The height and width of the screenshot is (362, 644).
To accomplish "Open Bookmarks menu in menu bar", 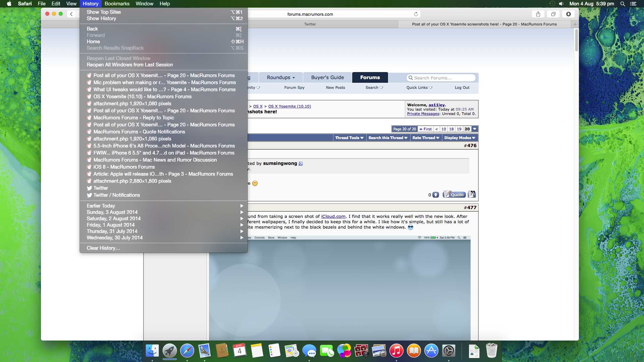I will [117, 4].
